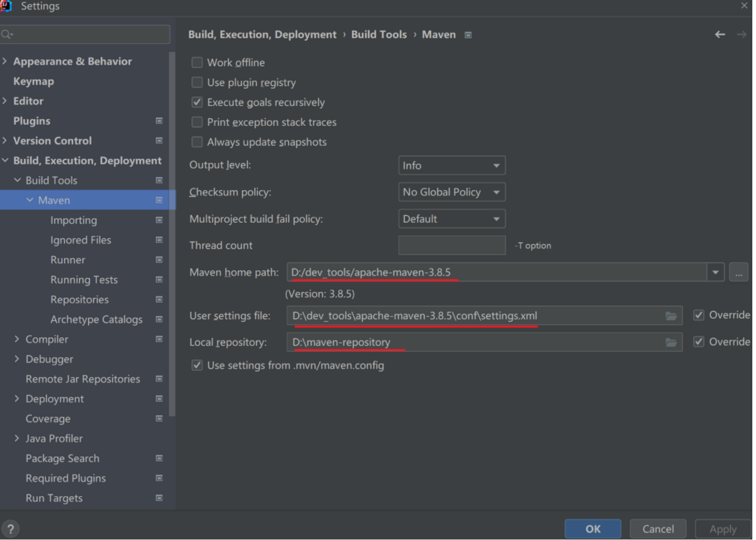Open Multiproject build fail policy dropdown
The height and width of the screenshot is (540, 756).
[x=452, y=219]
